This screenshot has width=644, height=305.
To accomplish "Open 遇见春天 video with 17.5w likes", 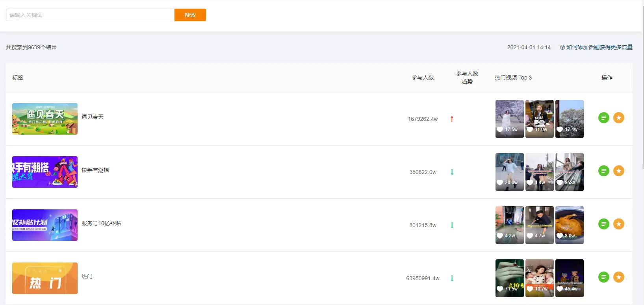I will tap(509, 119).
